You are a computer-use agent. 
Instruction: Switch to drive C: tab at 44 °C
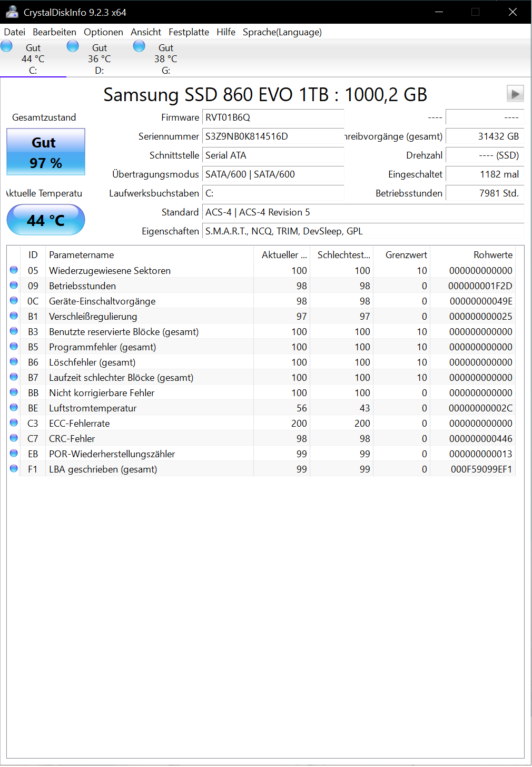tap(33, 58)
